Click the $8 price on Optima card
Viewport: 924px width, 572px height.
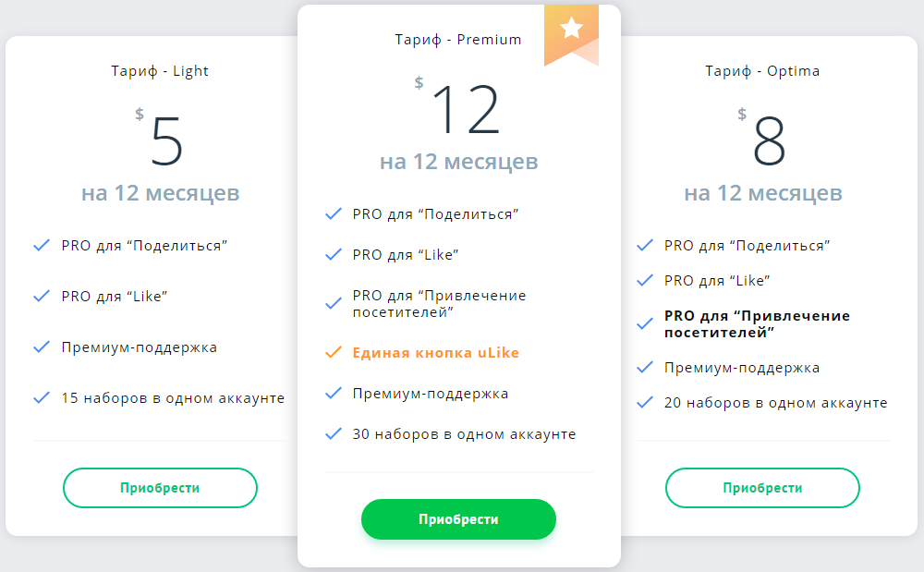[768, 141]
